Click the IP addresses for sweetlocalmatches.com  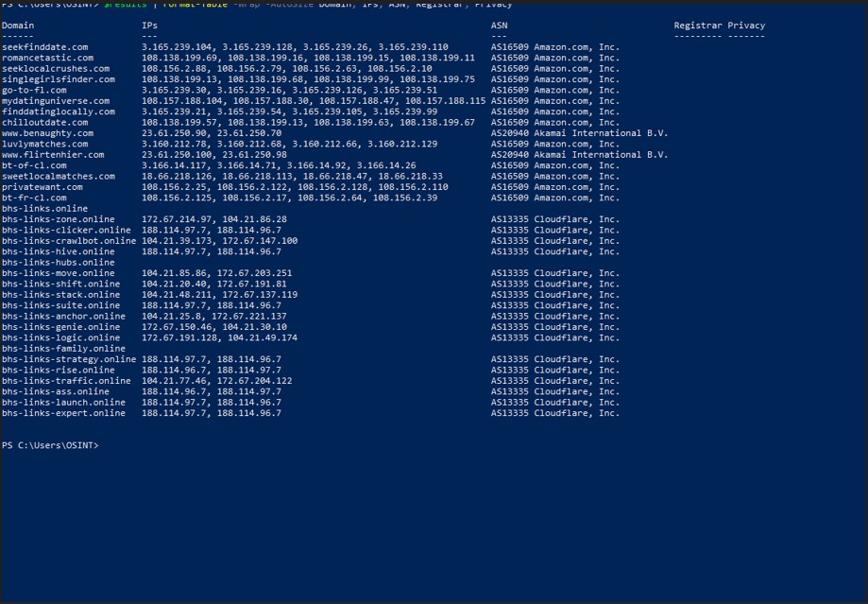292,176
